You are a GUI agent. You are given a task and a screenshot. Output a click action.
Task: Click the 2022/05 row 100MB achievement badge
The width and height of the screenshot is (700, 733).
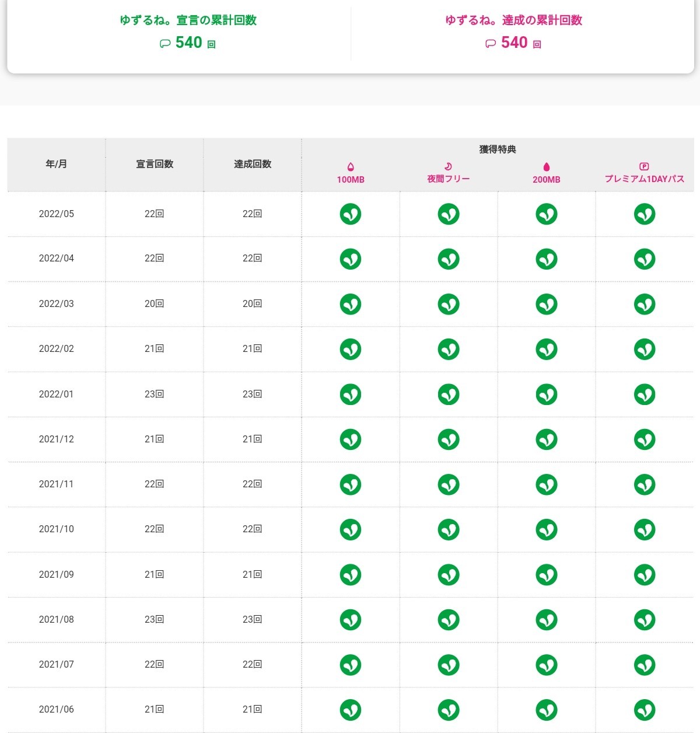pyautogui.click(x=351, y=214)
